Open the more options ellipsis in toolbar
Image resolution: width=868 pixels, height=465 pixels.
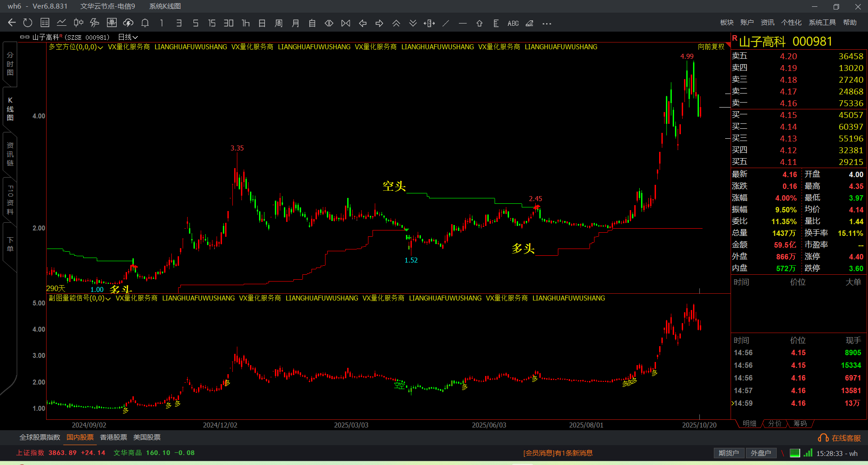point(547,23)
